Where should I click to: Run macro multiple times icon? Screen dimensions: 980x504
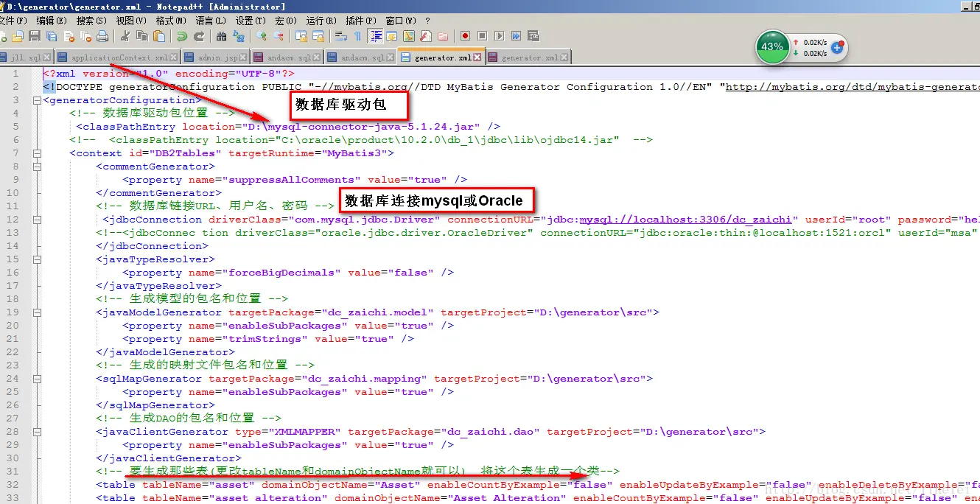[x=516, y=35]
